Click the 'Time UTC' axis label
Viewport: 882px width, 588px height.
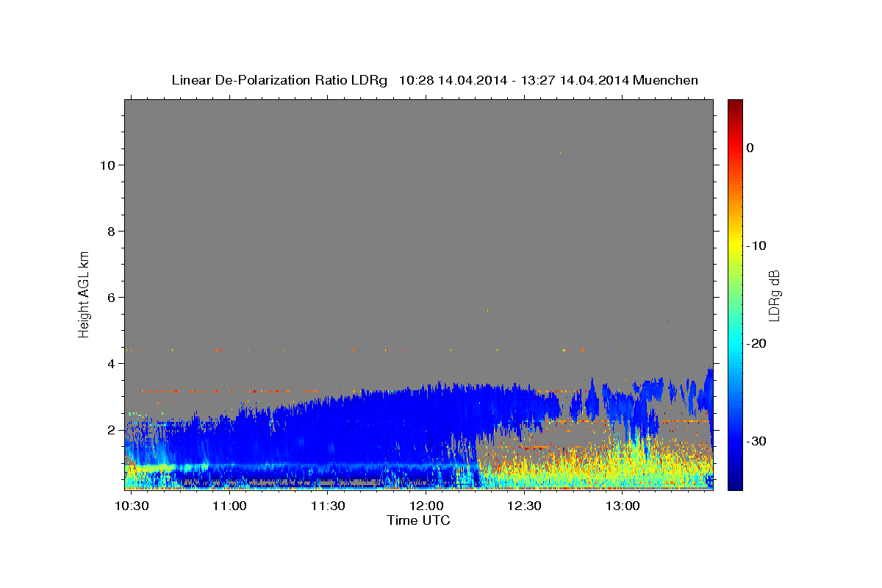click(418, 520)
